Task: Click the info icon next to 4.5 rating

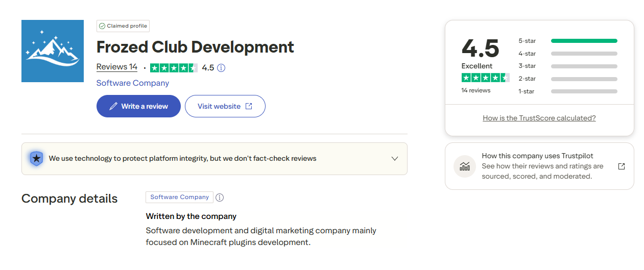Action: coord(221,68)
